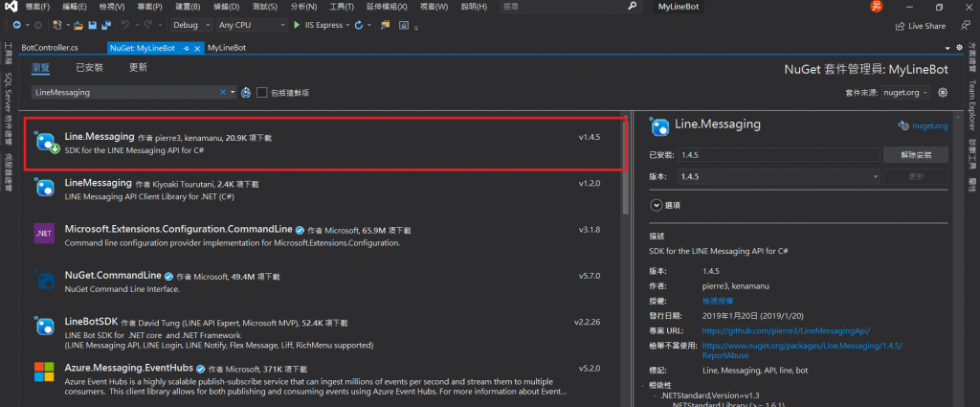
Task: Click the document well settings gear icon
Action: [959, 48]
